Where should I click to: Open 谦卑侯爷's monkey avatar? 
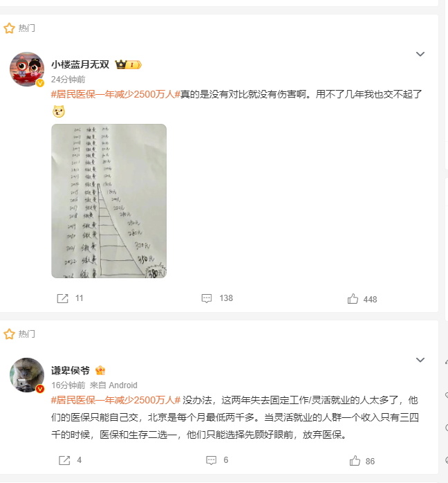(27, 375)
